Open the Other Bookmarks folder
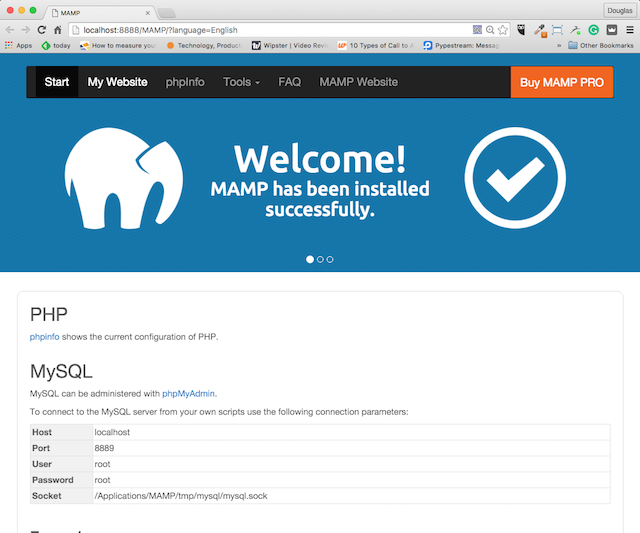Screen dimensions: 640x533 click(600, 45)
